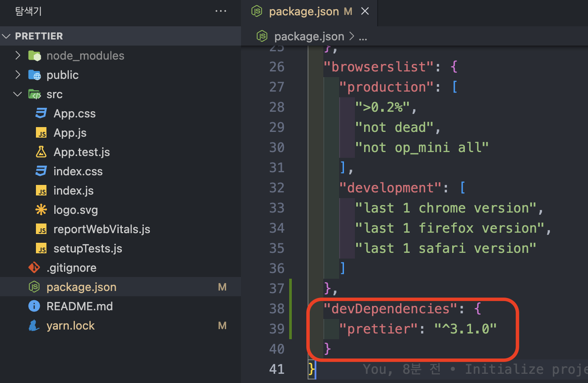Click the "production" key

(x=387, y=87)
